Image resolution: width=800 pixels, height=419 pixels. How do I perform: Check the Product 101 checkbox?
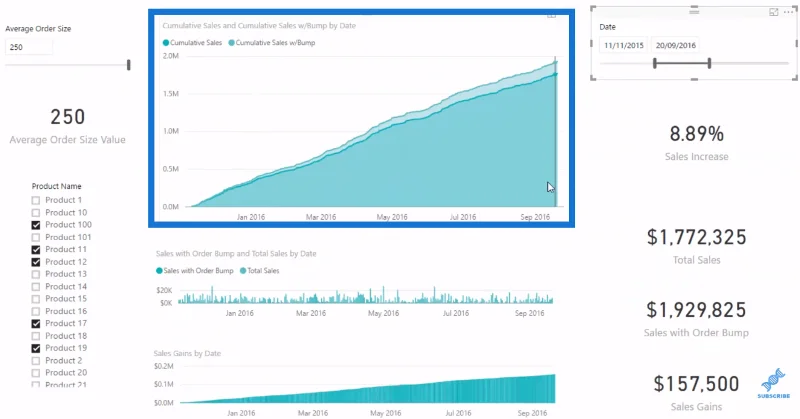pyautogui.click(x=36, y=237)
